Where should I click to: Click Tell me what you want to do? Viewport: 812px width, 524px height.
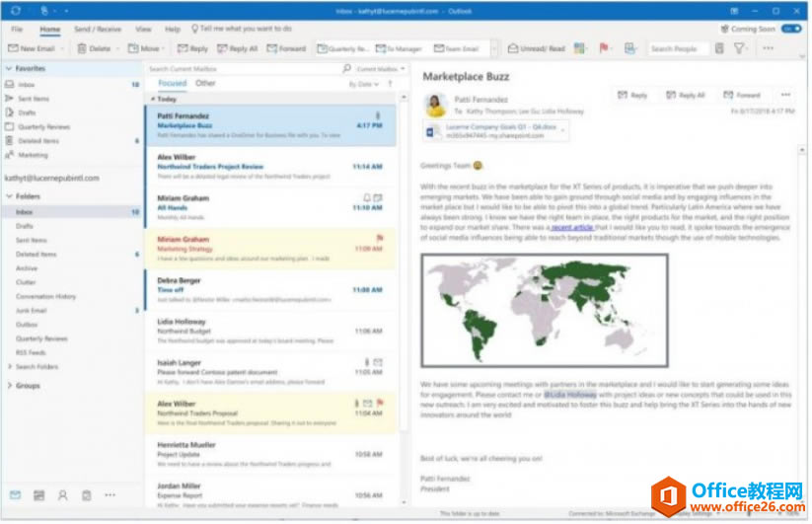pyautogui.click(x=242, y=29)
